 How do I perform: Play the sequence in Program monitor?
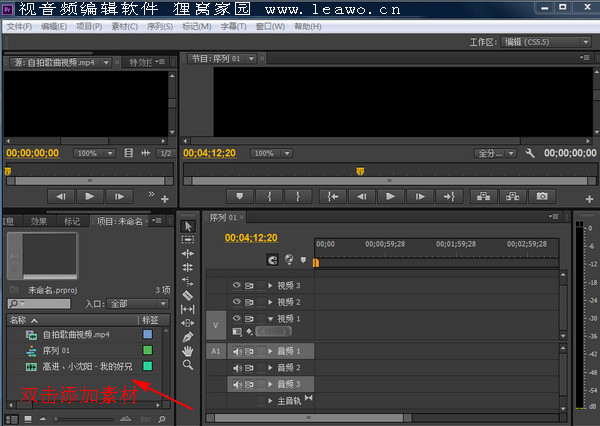[x=390, y=196]
